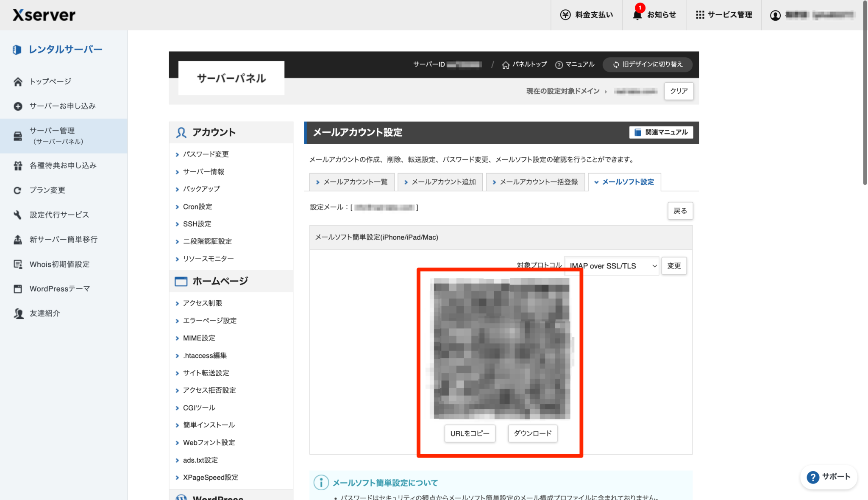Open the 対象プロトコル protocol dropdown
The image size is (868, 500).
(611, 266)
